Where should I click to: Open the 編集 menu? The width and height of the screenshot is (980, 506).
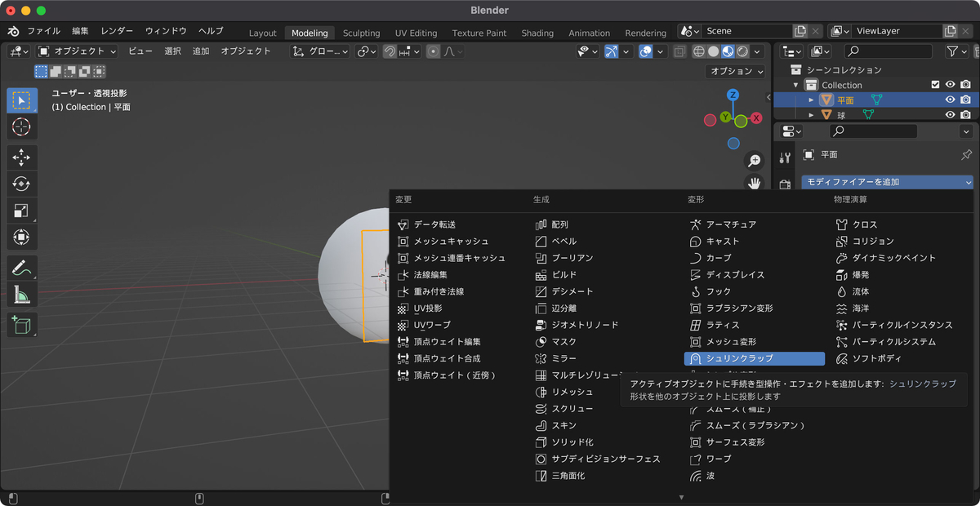80,31
